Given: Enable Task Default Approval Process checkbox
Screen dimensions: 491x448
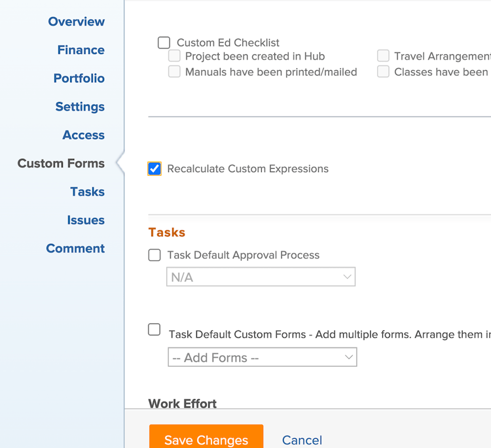Looking at the screenshot, I should (155, 255).
